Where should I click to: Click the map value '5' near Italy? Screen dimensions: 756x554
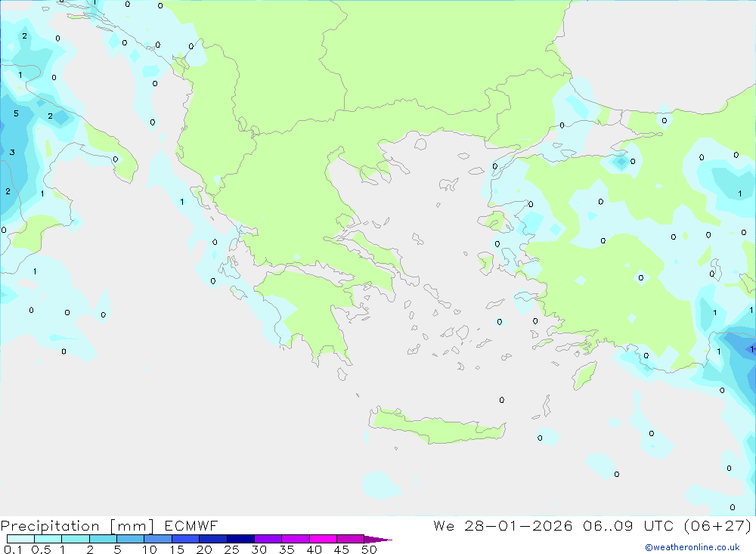(x=16, y=114)
